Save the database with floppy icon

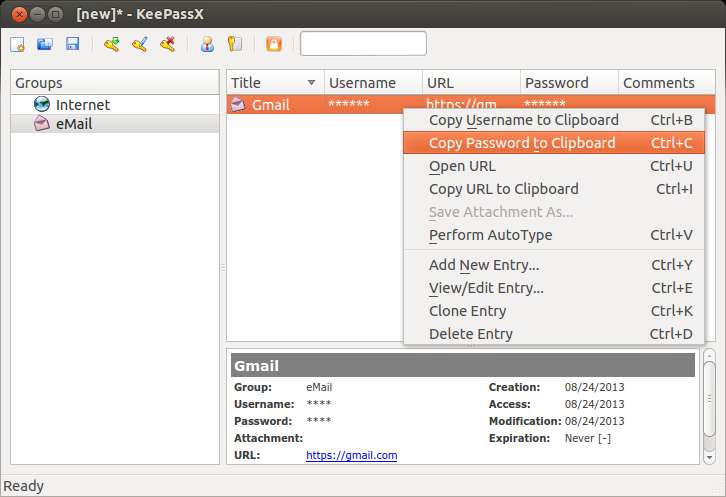click(73, 44)
